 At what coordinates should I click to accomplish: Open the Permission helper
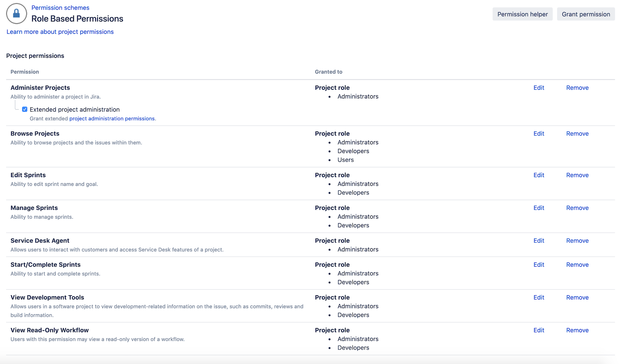pyautogui.click(x=522, y=14)
